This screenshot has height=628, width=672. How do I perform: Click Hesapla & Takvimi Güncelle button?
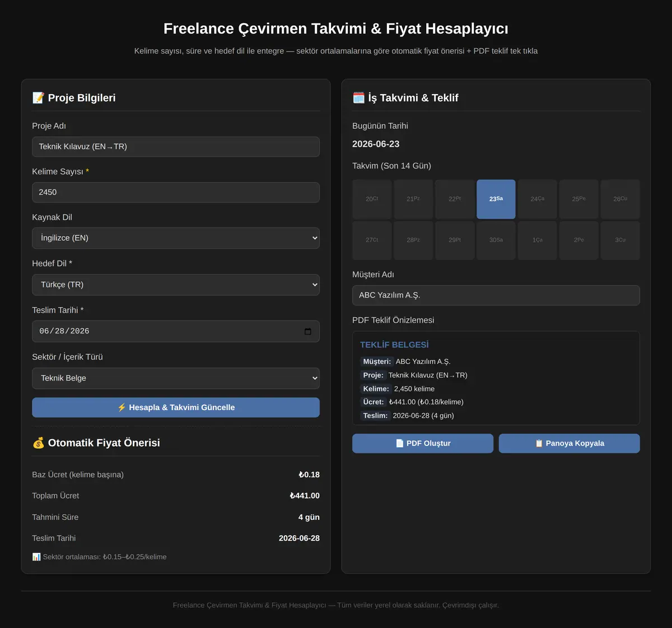[176, 407]
